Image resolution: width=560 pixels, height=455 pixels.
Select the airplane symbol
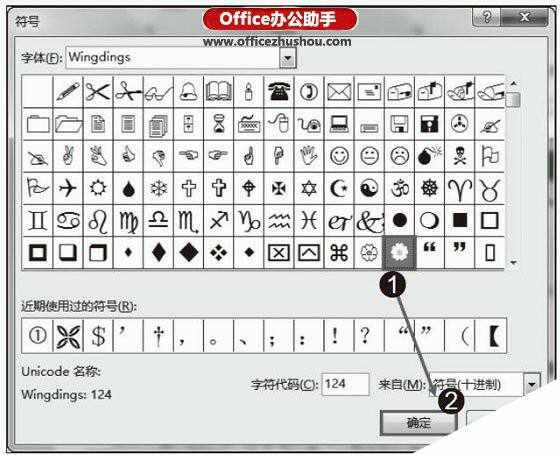(x=68, y=188)
